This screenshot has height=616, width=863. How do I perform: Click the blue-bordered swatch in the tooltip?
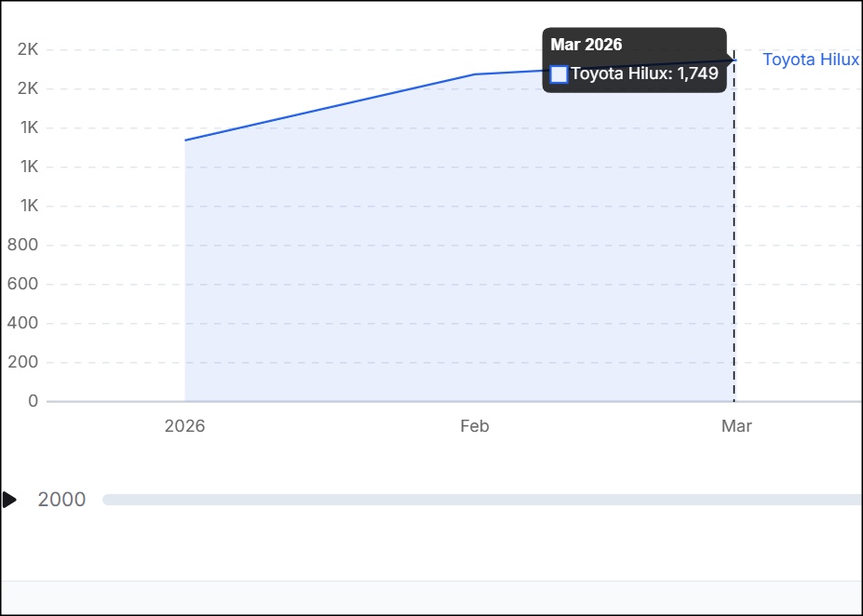click(560, 74)
